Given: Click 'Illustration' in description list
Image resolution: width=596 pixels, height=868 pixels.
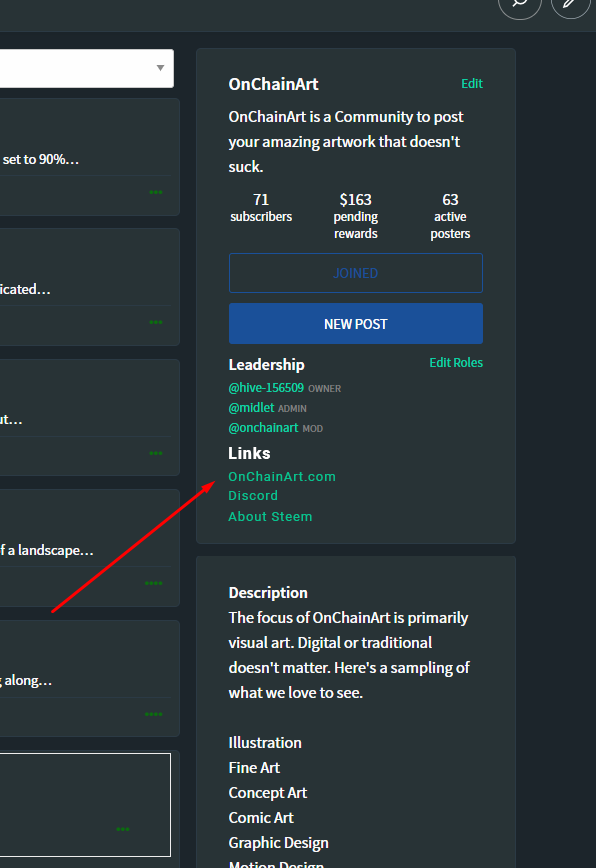Looking at the screenshot, I should click(265, 743).
